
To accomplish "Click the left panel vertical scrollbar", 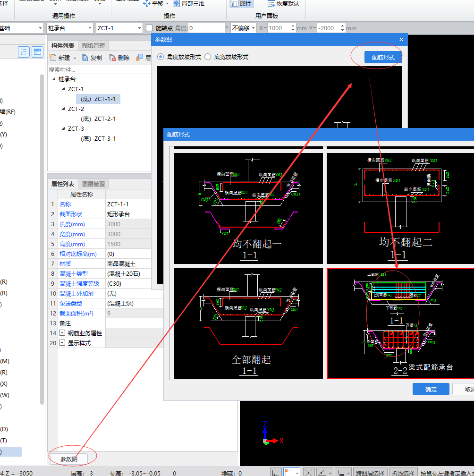I will pyautogui.click(x=42, y=239).
